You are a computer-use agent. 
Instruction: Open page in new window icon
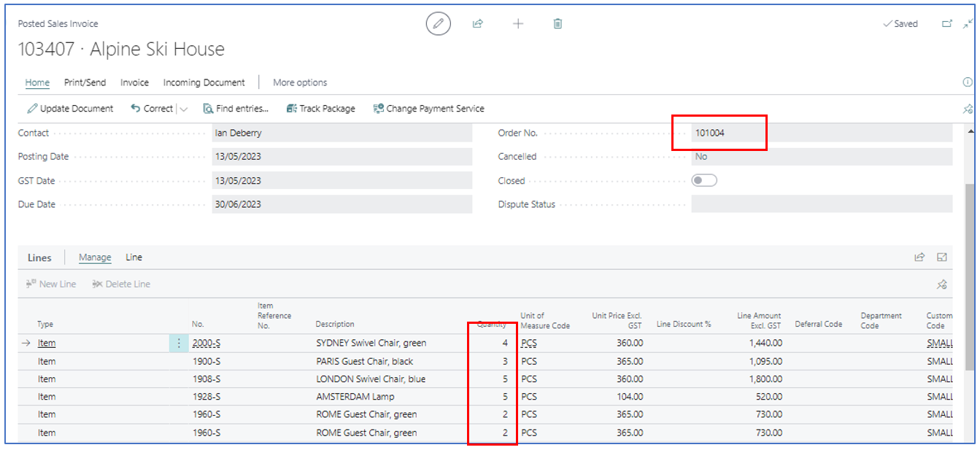947,24
